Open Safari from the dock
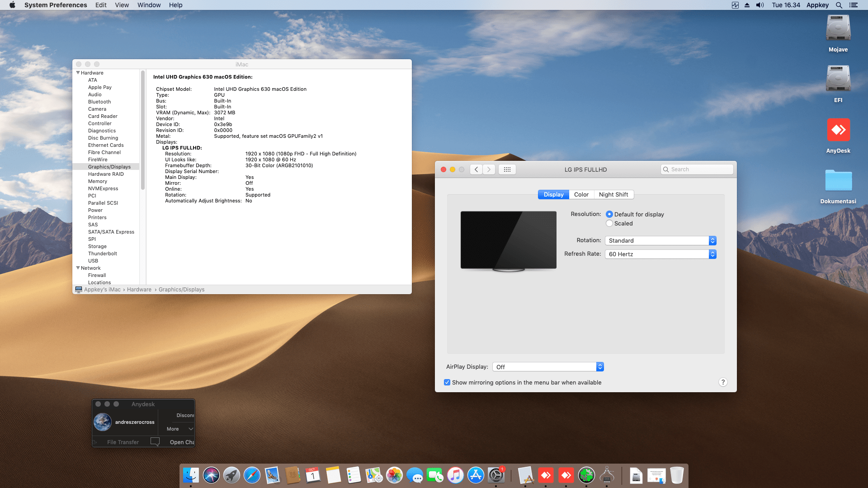 [x=252, y=475]
